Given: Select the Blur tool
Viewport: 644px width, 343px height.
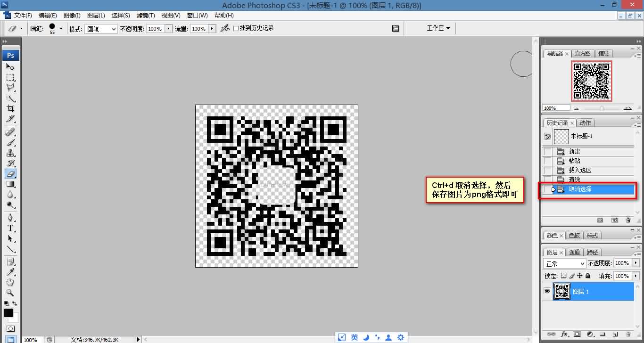Looking at the screenshot, I should 10,194.
